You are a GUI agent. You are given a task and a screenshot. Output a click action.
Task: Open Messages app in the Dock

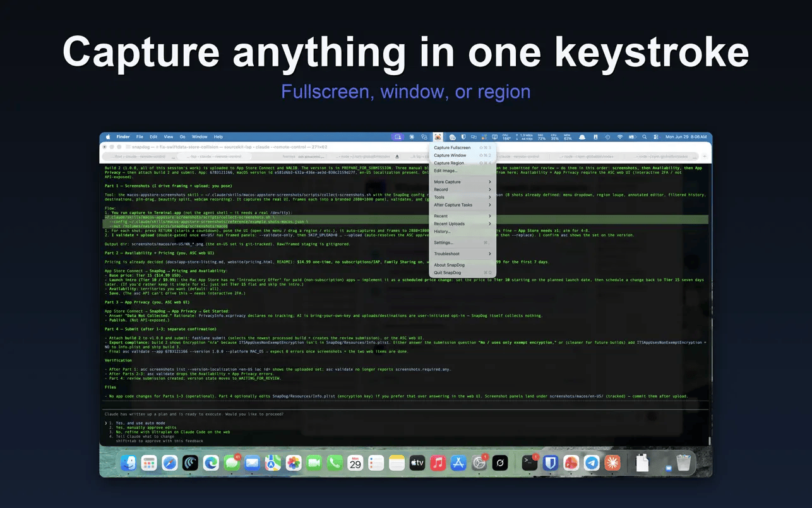pyautogui.click(x=232, y=463)
